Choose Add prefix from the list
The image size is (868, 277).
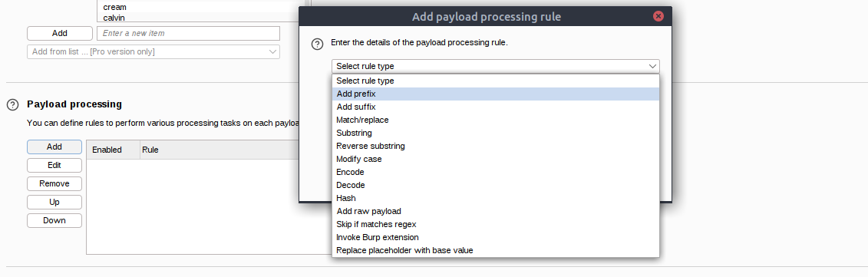[x=496, y=94]
